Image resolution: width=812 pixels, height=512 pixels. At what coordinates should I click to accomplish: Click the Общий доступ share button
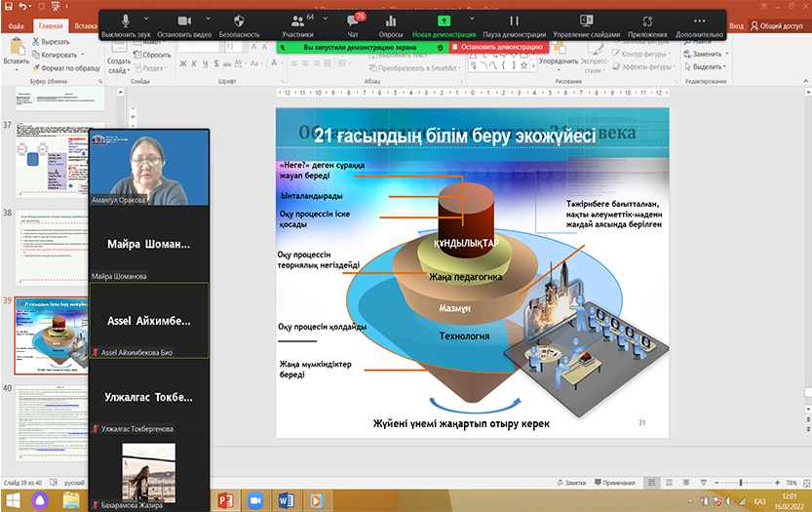coord(780,26)
